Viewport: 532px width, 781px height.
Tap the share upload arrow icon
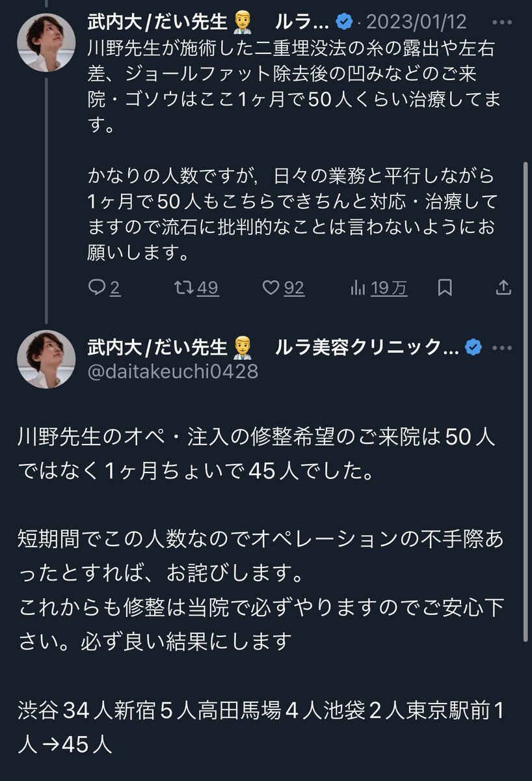[504, 288]
